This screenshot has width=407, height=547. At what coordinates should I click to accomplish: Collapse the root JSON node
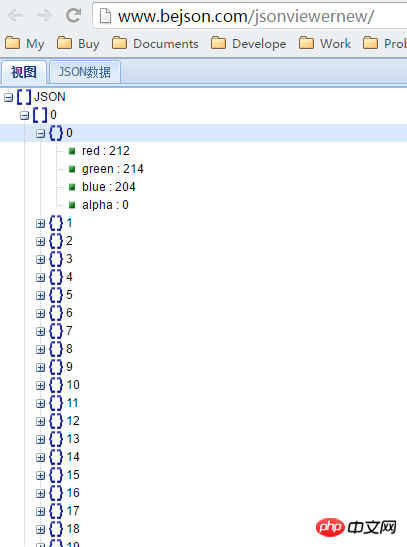pos(8,97)
